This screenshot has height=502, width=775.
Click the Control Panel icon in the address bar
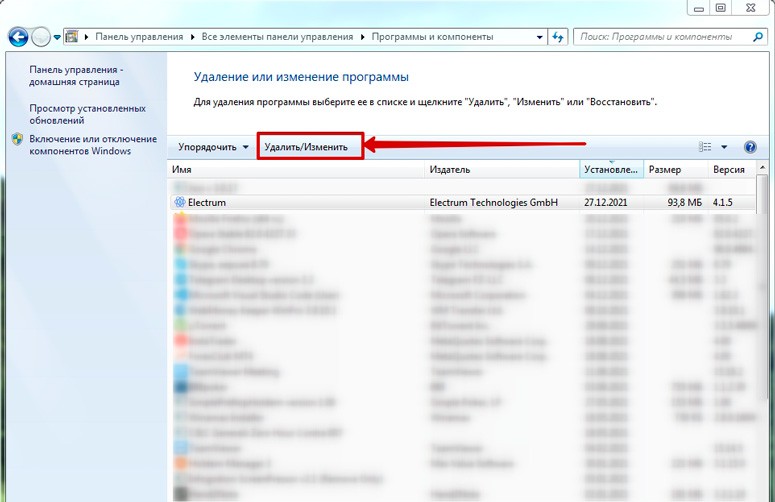coord(72,37)
